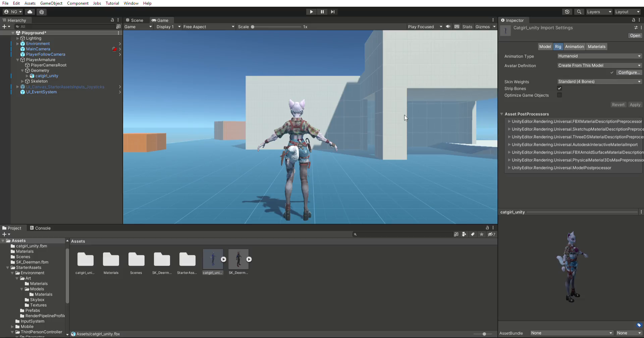This screenshot has height=338, width=644.
Task: Open the Play Focused dropdown
Action: [425, 26]
